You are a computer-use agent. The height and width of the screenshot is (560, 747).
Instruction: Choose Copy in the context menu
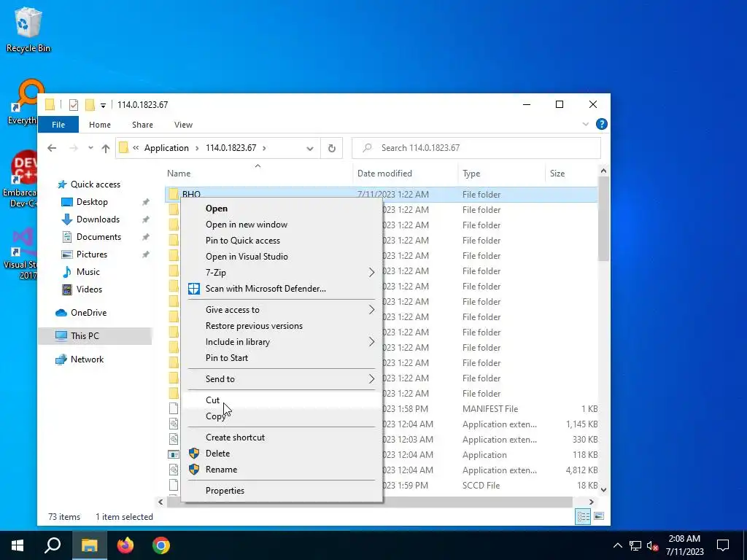click(281, 416)
